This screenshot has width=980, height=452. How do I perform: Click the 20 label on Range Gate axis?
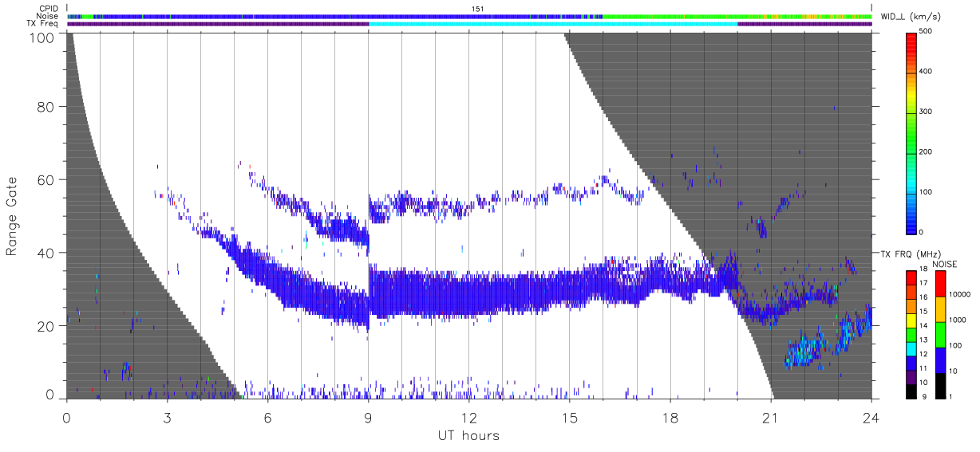45,326
